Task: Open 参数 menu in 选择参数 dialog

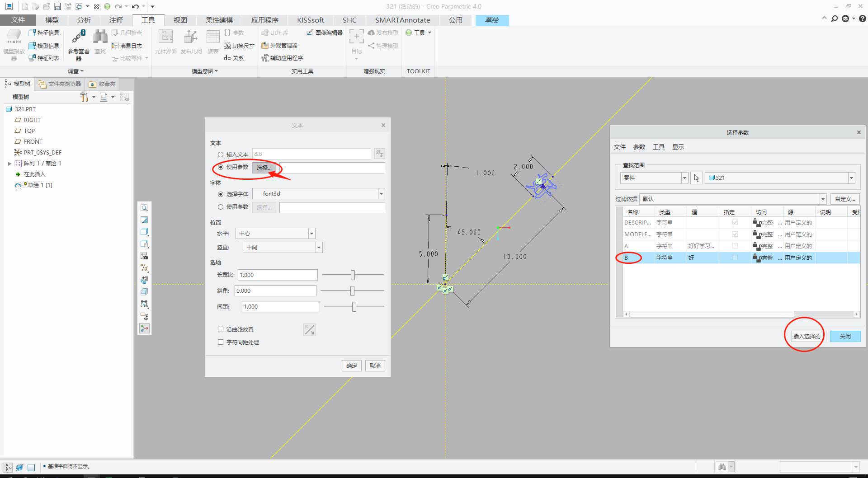Action: [x=639, y=147]
